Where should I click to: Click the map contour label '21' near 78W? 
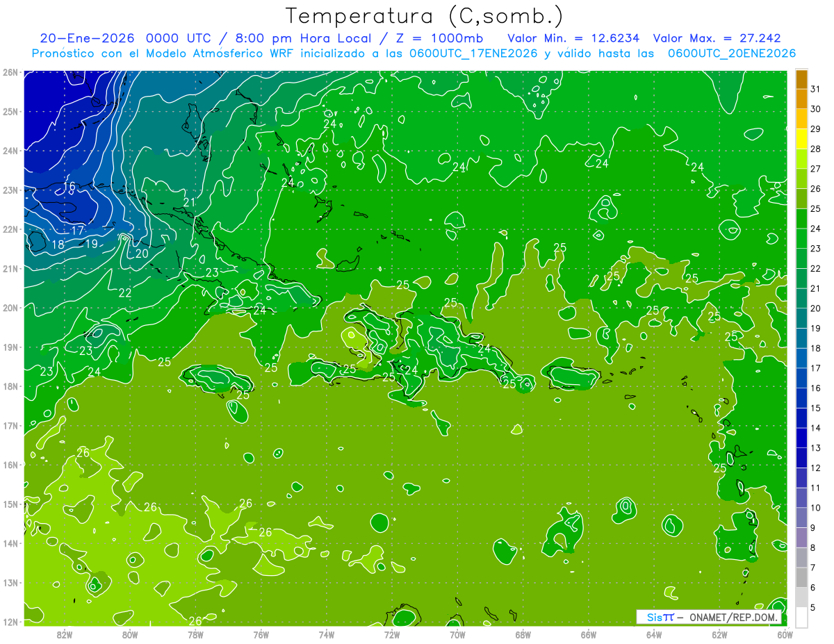click(x=189, y=202)
